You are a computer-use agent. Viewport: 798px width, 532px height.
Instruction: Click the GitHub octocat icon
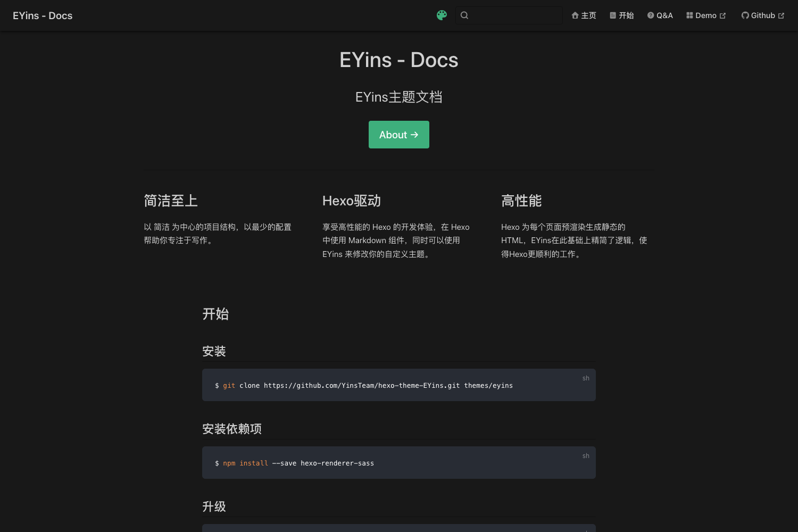[745, 15]
